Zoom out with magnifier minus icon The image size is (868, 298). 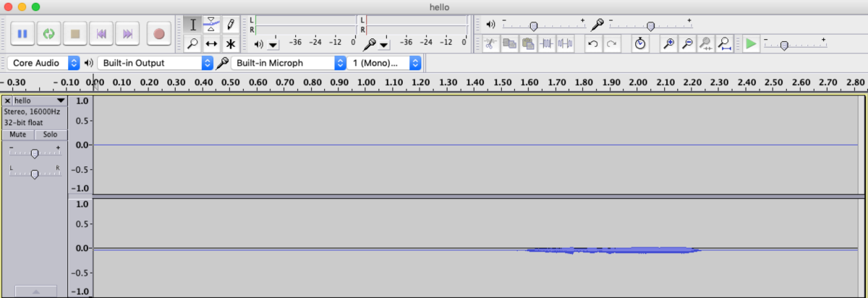pyautogui.click(x=688, y=44)
